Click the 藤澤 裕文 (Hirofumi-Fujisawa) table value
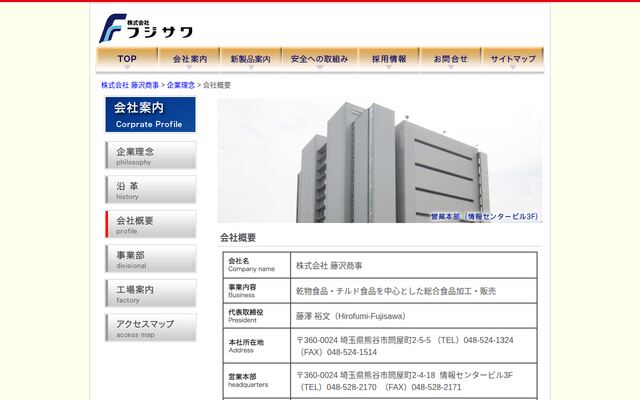640x400 pixels. [x=351, y=316]
